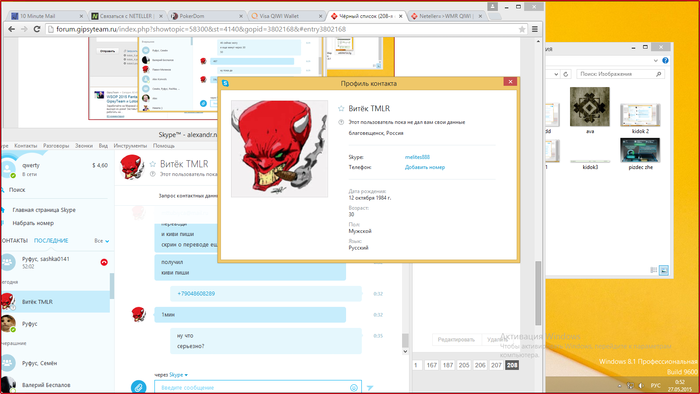Click the Chrome page vertical scrollbar thumb

[538, 293]
